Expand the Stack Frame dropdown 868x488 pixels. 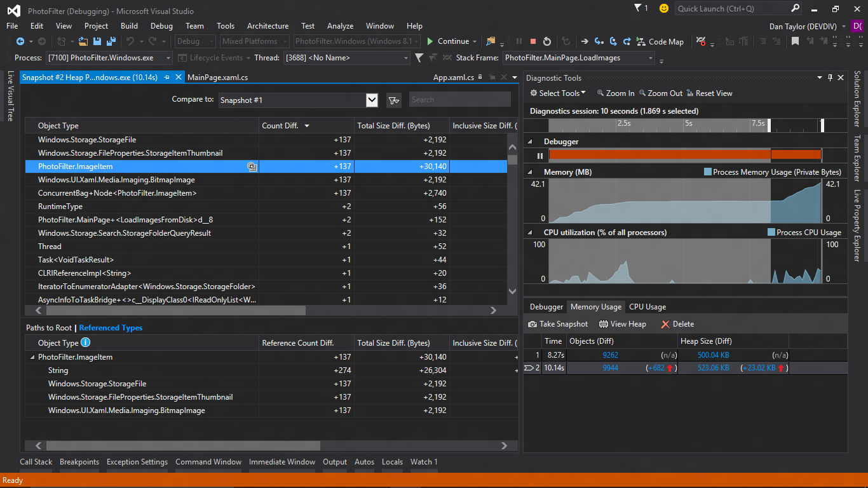[x=651, y=58]
